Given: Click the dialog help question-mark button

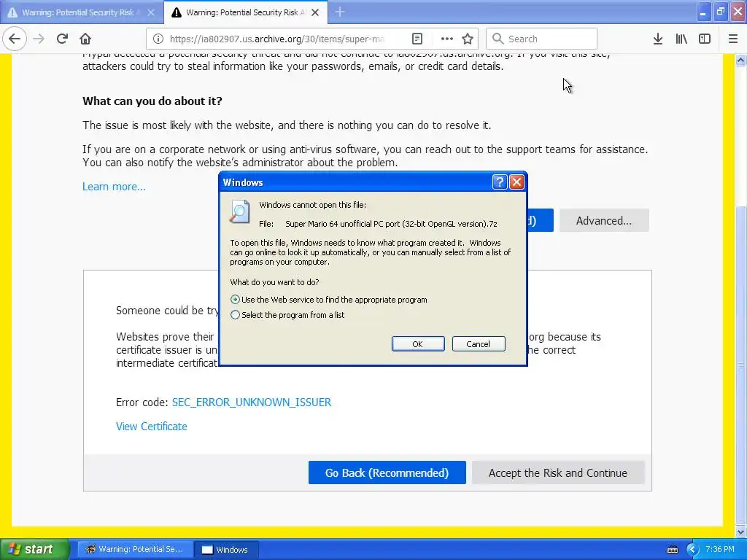Looking at the screenshot, I should coord(499,182).
